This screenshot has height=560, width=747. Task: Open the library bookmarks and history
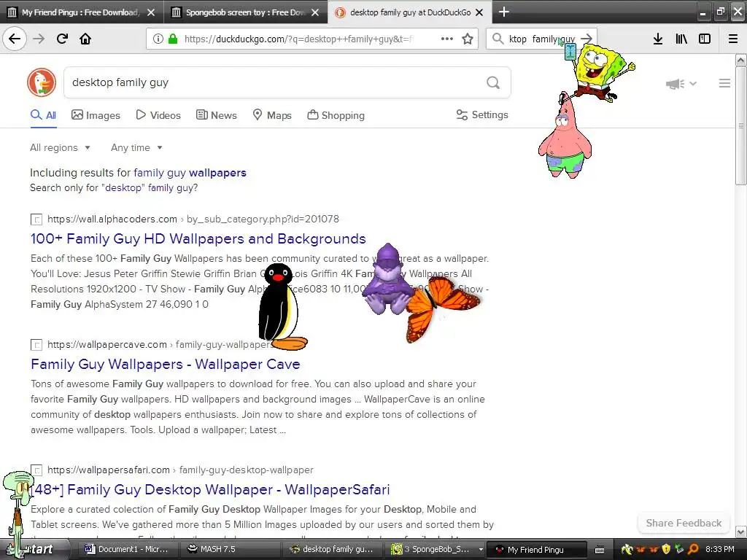(681, 39)
